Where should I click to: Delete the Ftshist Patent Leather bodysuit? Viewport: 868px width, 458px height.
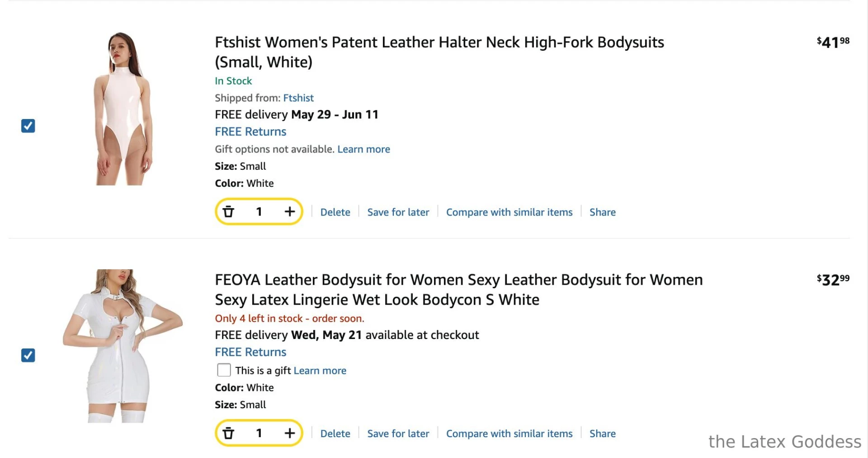335,212
